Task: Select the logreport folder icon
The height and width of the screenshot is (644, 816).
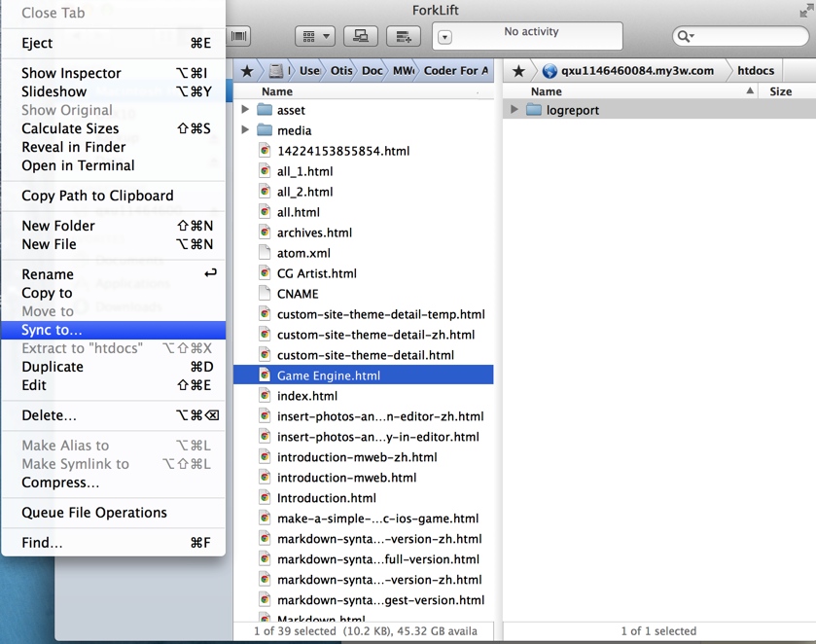Action: click(534, 109)
